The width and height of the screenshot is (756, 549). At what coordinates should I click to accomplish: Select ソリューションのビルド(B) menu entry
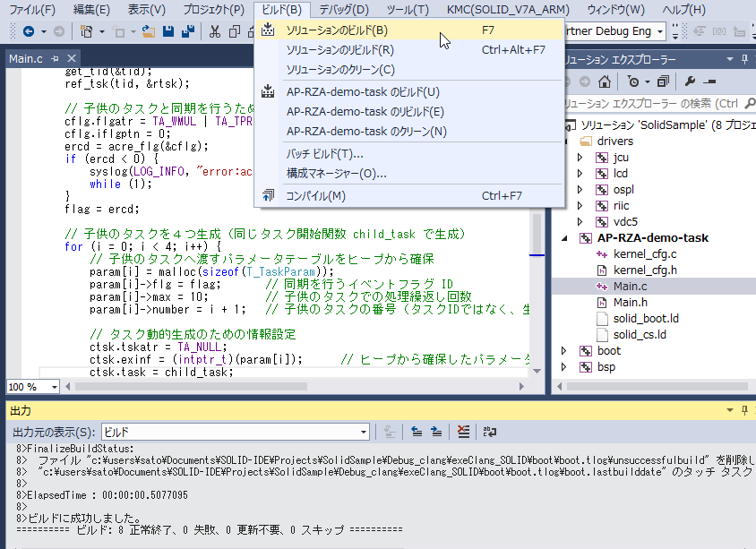tap(337, 30)
